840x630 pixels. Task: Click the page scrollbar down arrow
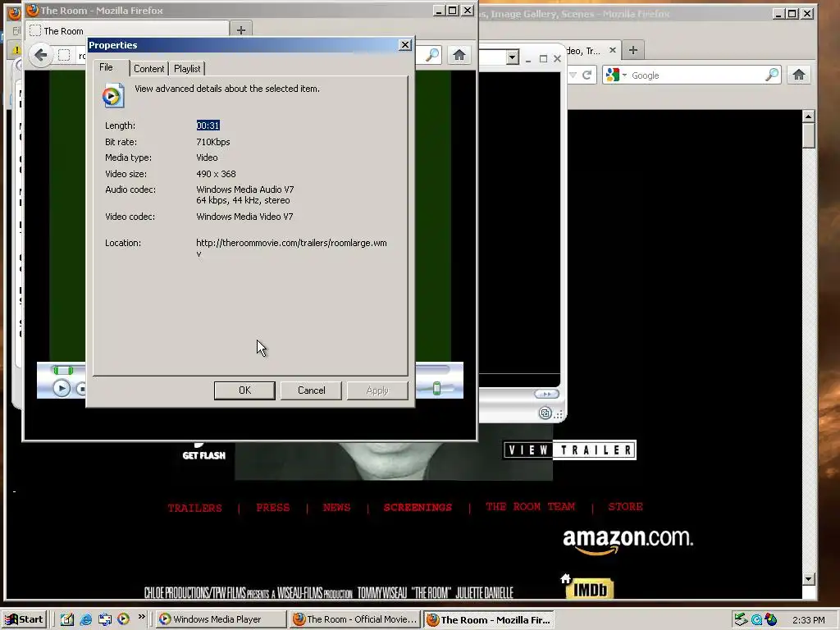pos(808,579)
